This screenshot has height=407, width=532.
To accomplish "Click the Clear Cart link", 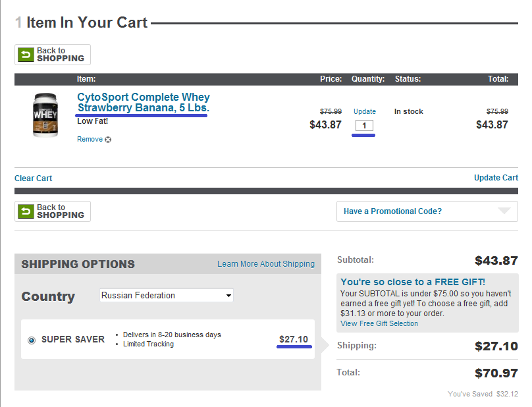I will click(34, 178).
